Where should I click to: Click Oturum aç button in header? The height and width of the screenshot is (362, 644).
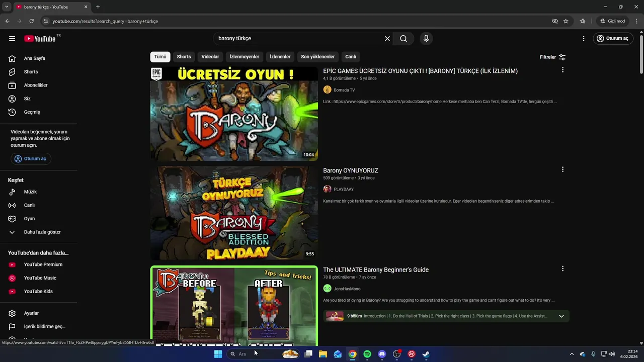(x=612, y=38)
